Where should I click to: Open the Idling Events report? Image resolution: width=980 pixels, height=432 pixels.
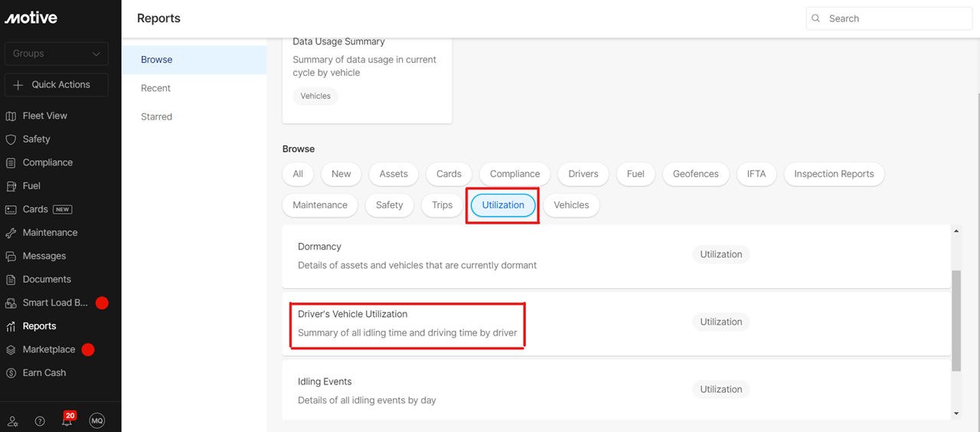(x=616, y=389)
